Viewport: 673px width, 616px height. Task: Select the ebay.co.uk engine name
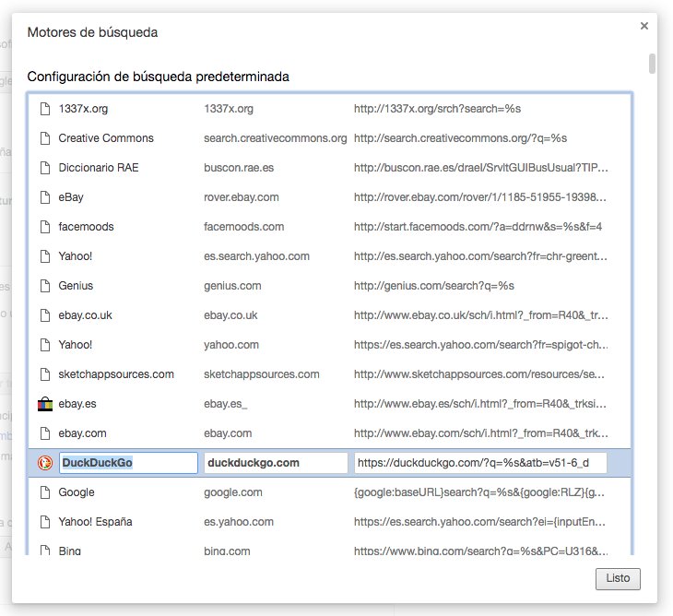(86, 315)
